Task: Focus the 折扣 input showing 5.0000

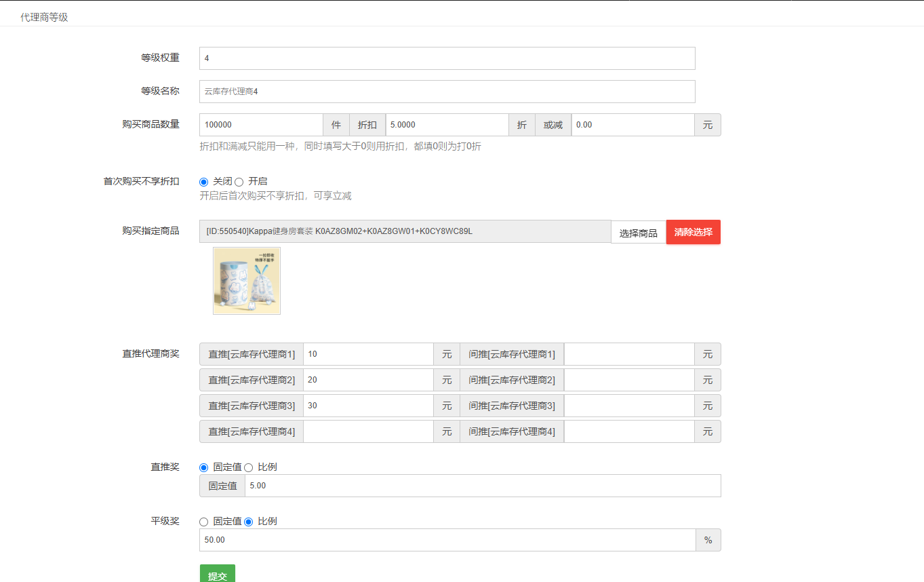Action: (x=447, y=125)
